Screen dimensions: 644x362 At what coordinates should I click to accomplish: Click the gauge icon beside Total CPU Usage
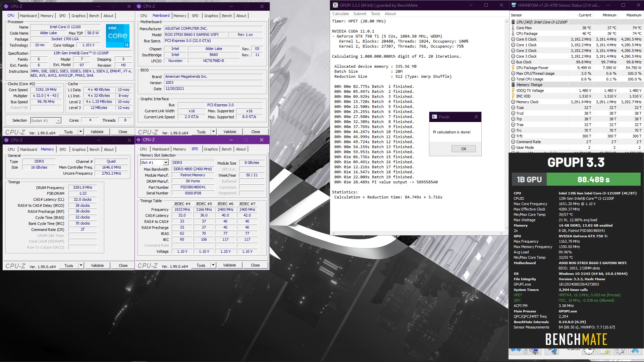coord(513,79)
